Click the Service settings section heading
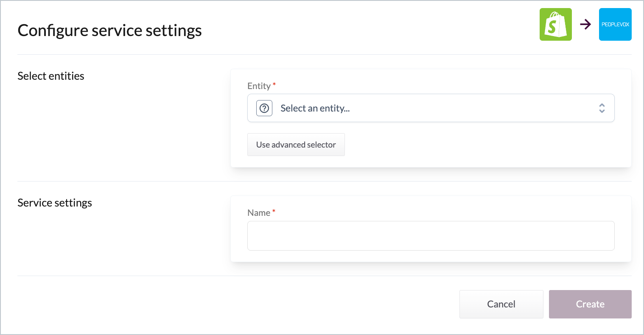 pos(54,203)
